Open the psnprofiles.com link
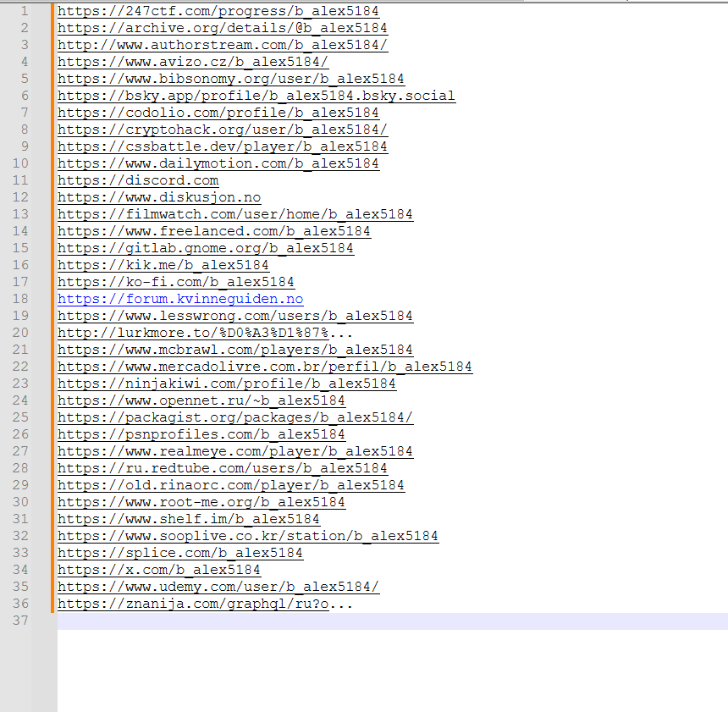Screen dimensions: 728x712 tap(201, 434)
